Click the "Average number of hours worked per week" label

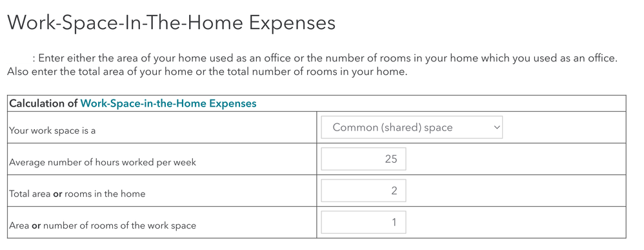(103, 162)
